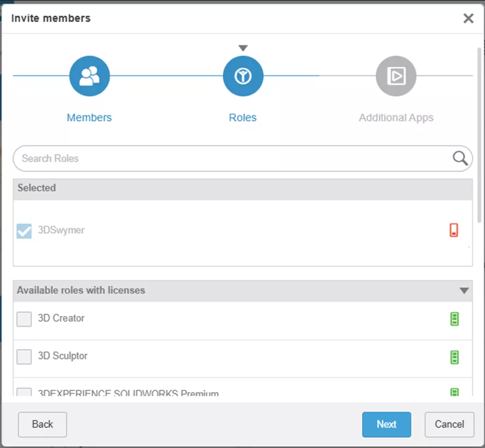The height and width of the screenshot is (448, 485).
Task: Go to the Members step icon
Action: click(90, 76)
